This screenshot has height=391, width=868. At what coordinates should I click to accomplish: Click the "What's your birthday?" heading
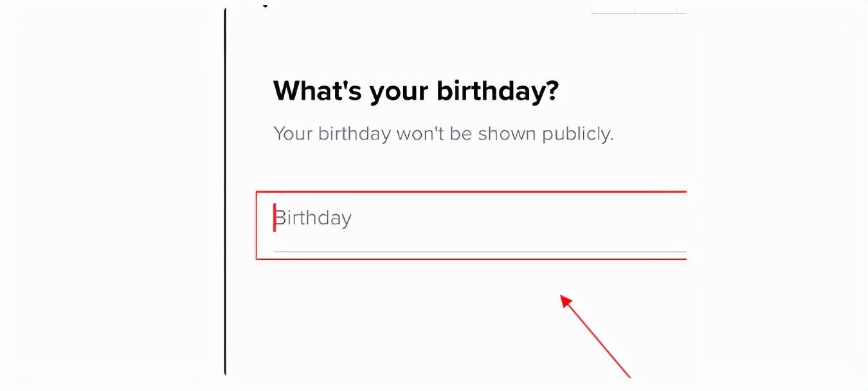(x=416, y=91)
